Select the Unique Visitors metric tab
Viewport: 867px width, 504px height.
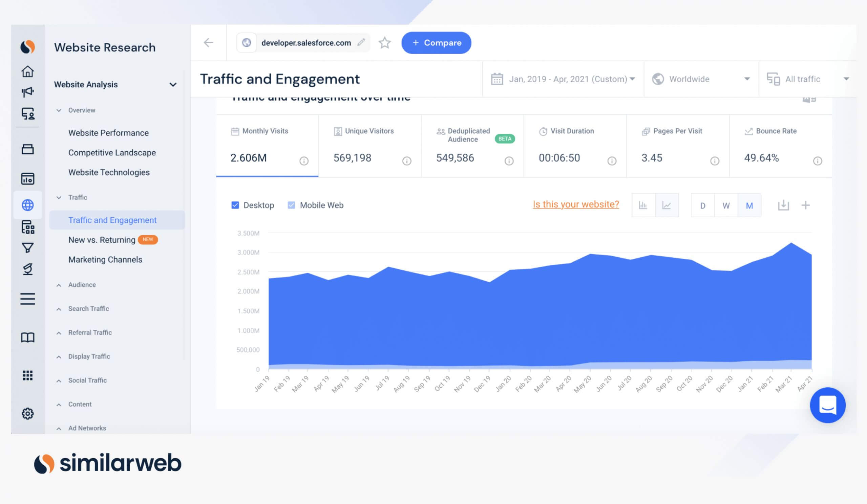(370, 146)
